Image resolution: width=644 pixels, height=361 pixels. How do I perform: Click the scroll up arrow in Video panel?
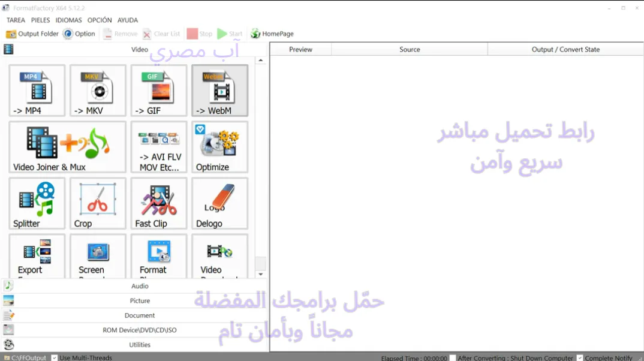[x=260, y=61]
